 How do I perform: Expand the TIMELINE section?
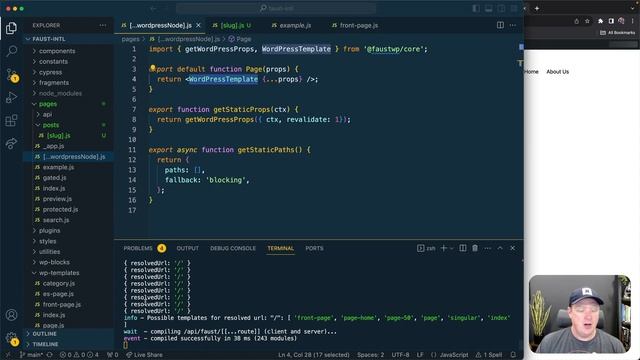coord(68,344)
